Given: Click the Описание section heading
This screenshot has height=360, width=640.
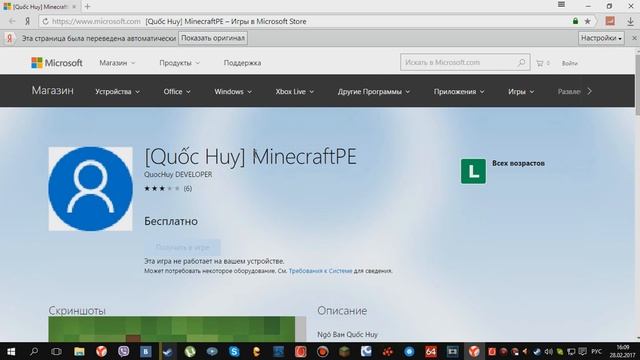Looking at the screenshot, I should (x=342, y=311).
